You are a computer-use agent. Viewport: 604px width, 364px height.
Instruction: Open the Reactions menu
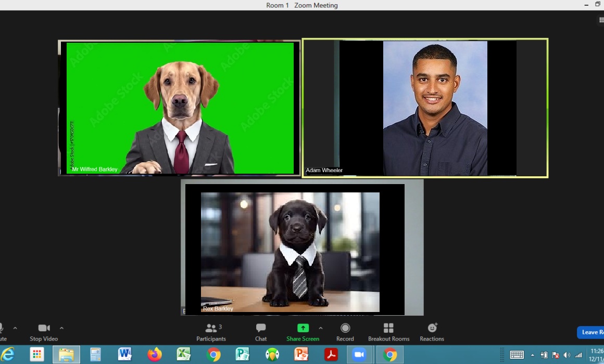click(x=432, y=332)
